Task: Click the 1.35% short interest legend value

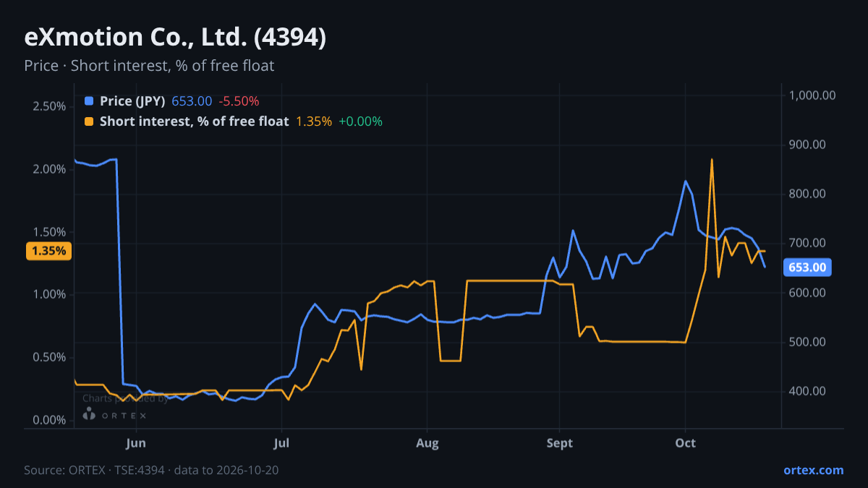Action: point(314,121)
